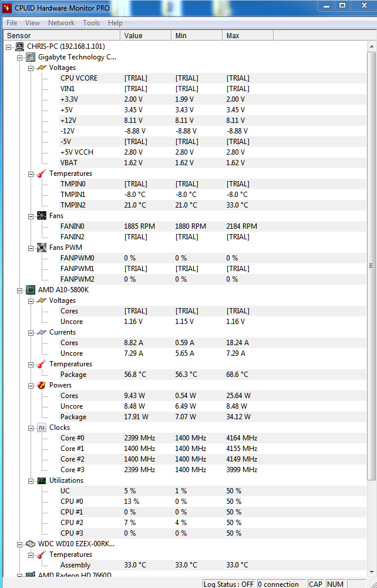Click the CPUID app icon in title bar
The image size is (377, 588).
pyautogui.click(x=6, y=8)
